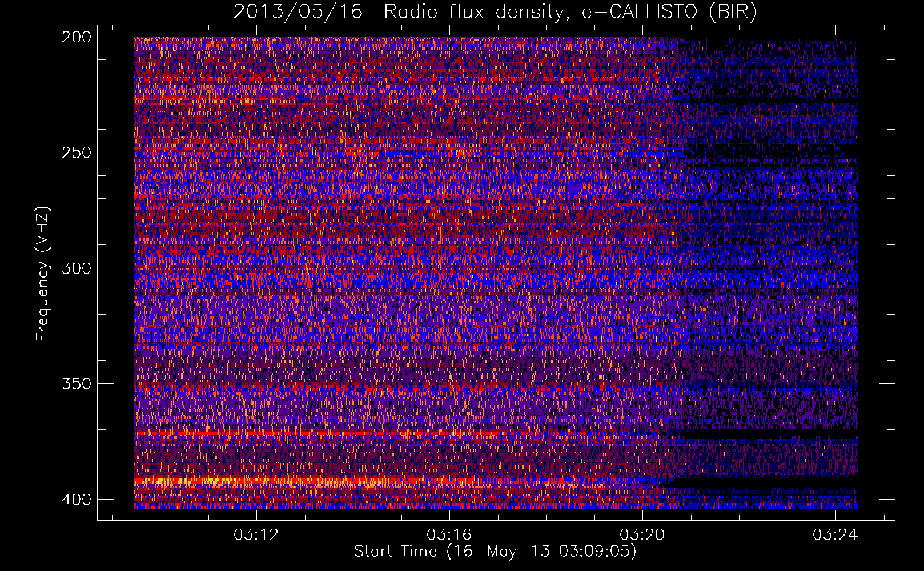Click the 350 frequency tick label

(76, 384)
